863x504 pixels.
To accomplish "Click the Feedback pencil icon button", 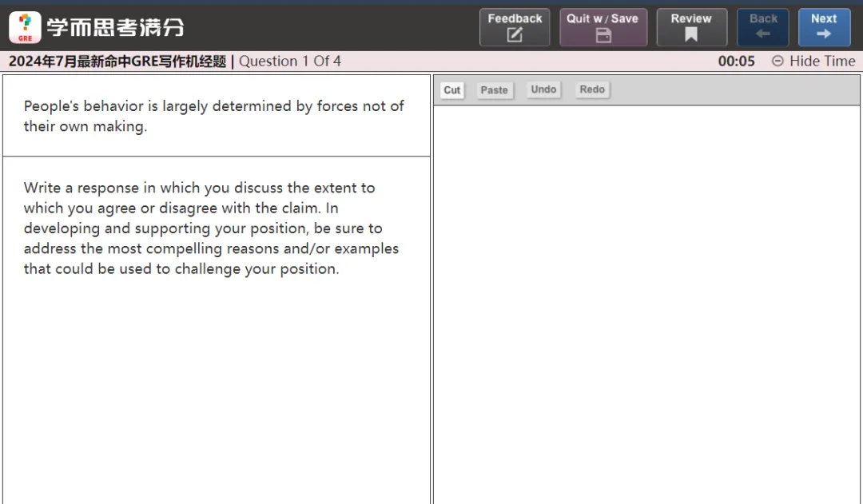I will point(515,27).
